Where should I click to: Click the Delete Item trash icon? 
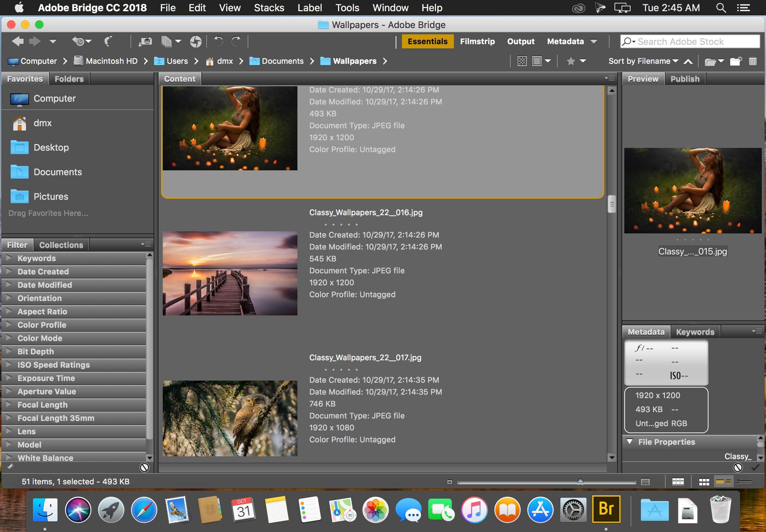[x=753, y=61]
